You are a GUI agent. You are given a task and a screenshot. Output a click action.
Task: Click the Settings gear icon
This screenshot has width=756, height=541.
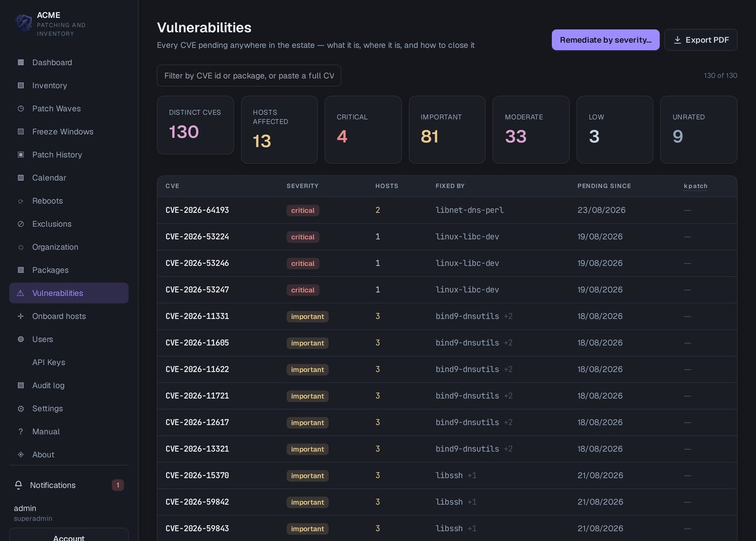coord(21,408)
